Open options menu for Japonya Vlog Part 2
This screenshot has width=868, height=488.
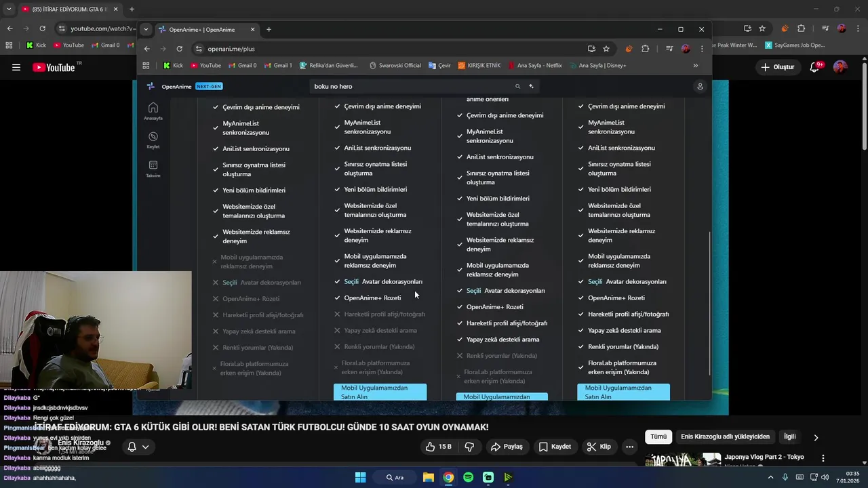(823, 459)
